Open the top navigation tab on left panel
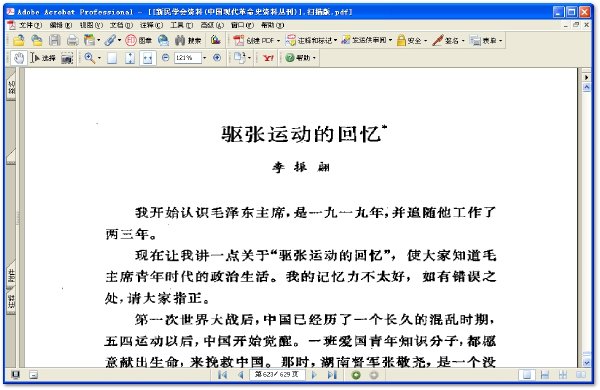Image resolution: width=600 pixels, height=390 pixels. pyautogui.click(x=11, y=87)
